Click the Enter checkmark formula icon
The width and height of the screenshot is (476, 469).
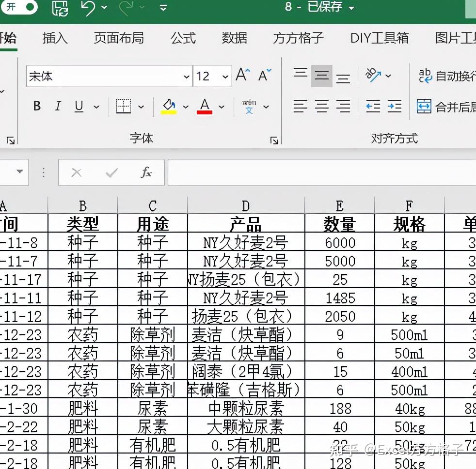(x=111, y=172)
